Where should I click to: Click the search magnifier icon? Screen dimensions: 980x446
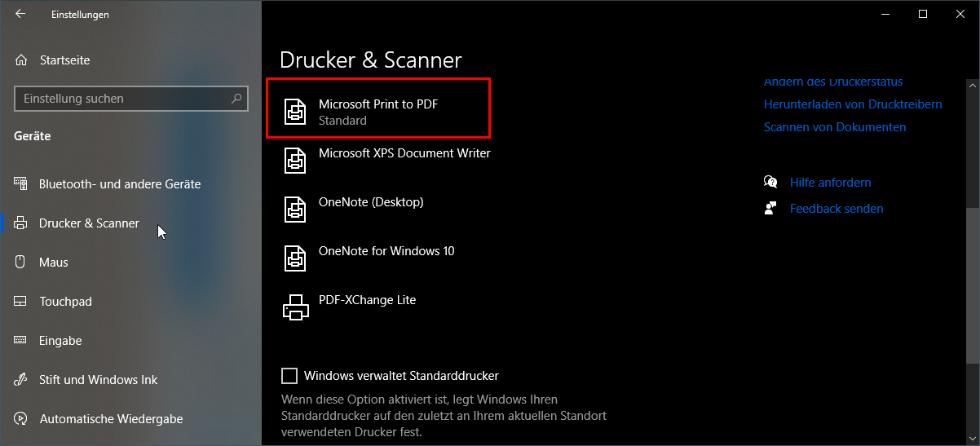tap(236, 99)
